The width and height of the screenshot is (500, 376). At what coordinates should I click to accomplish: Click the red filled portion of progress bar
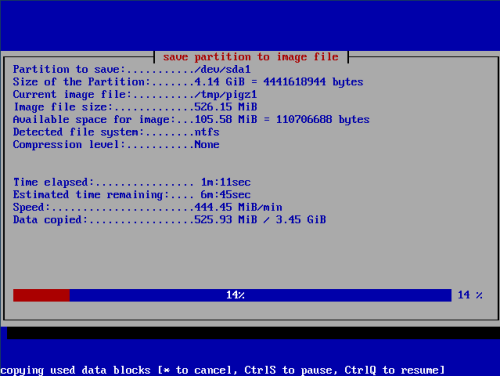pyautogui.click(x=41, y=295)
